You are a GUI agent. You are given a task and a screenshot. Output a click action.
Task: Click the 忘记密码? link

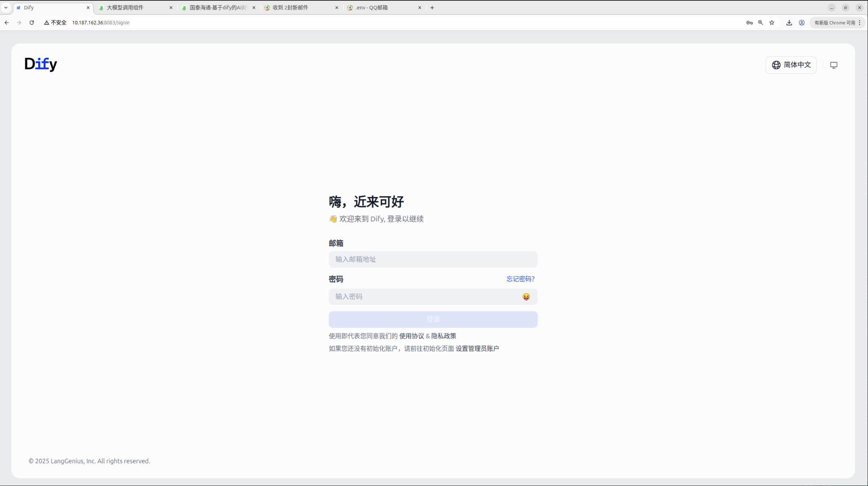click(x=520, y=279)
